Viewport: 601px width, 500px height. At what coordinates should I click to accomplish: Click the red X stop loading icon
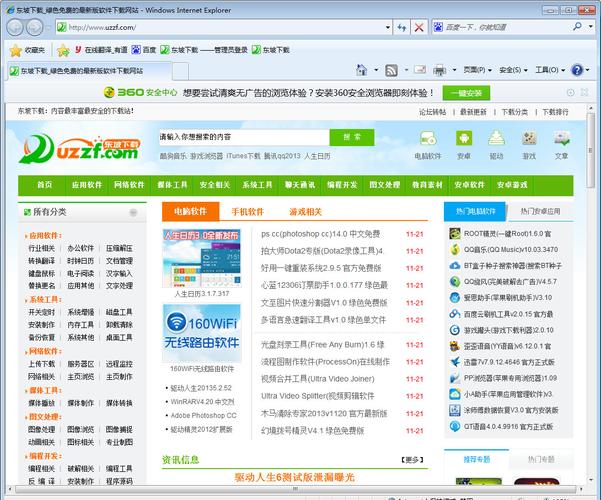tap(419, 27)
